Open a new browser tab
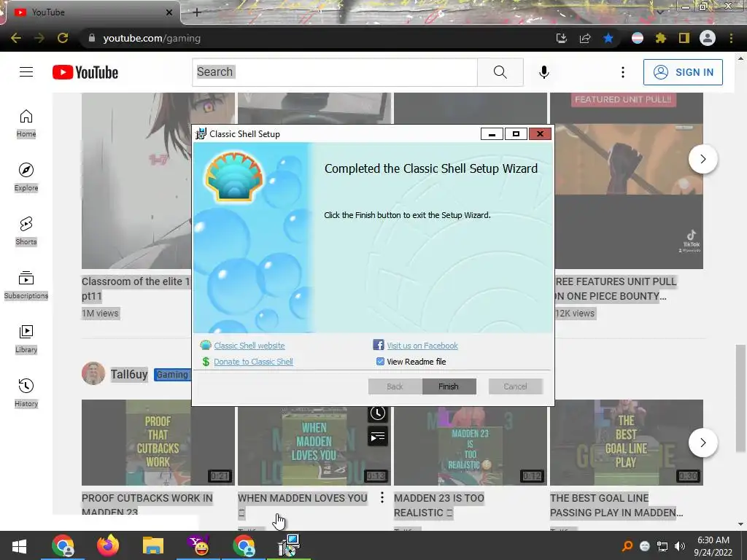This screenshot has width=747, height=560. [197, 12]
